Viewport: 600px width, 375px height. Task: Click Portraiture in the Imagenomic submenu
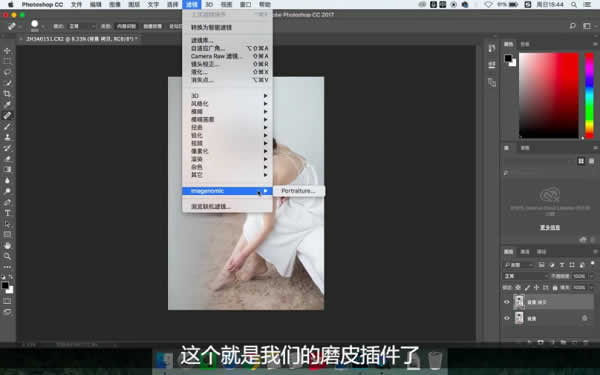pos(299,191)
